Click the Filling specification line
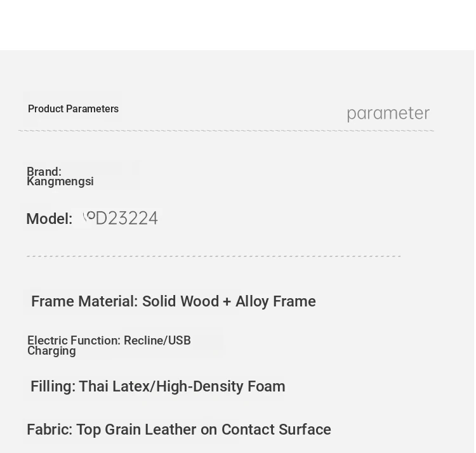The width and height of the screenshot is (476, 453). pos(158,386)
